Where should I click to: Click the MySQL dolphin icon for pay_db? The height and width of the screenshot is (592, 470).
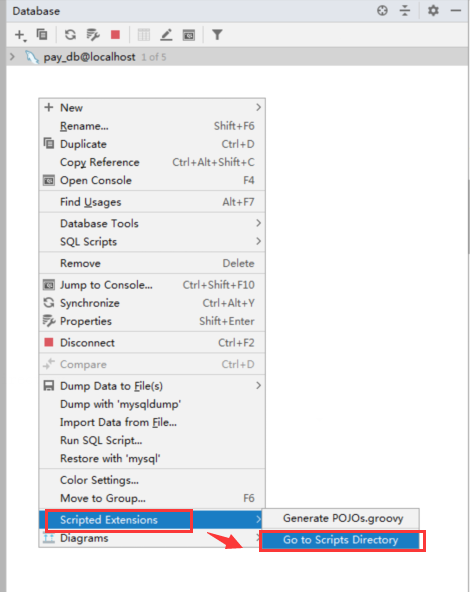(x=32, y=57)
